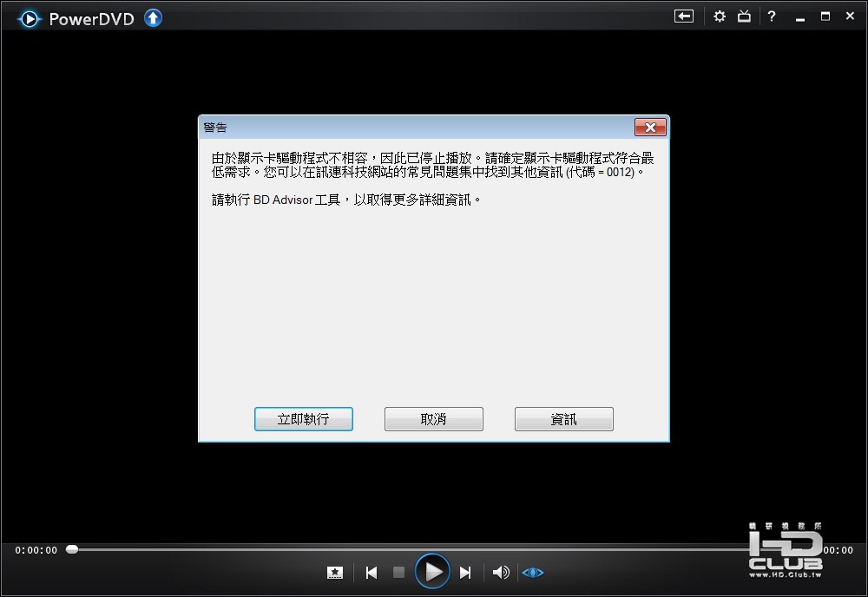
Task: Open the bookmark star icon
Action: (x=335, y=573)
